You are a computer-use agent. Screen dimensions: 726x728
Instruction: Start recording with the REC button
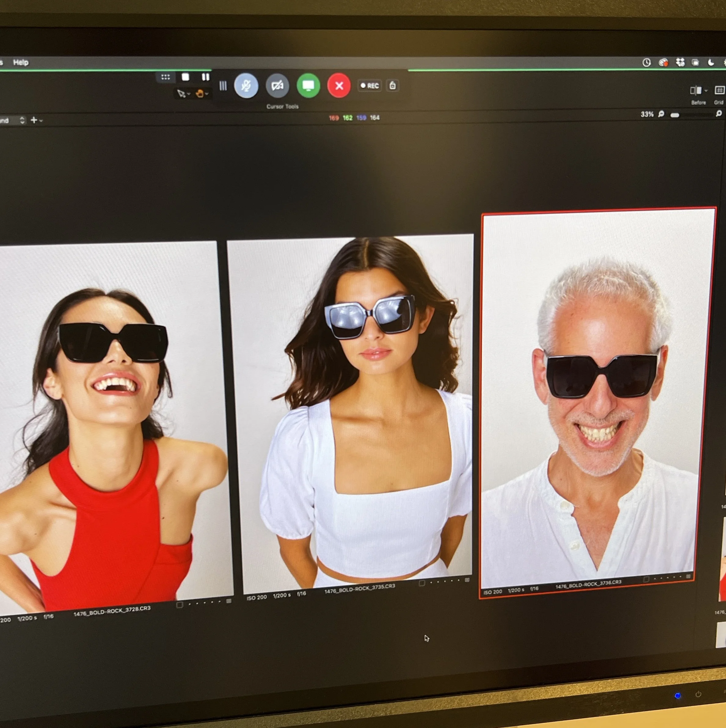369,86
